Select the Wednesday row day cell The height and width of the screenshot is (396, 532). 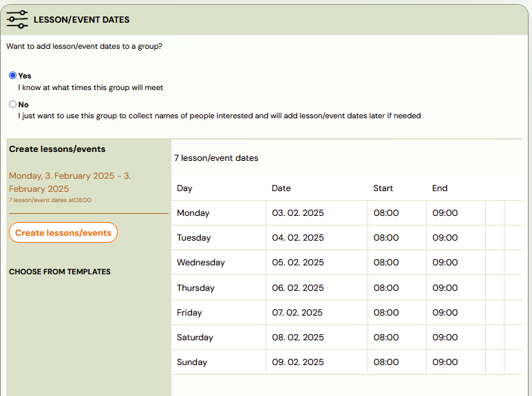[x=218, y=263]
